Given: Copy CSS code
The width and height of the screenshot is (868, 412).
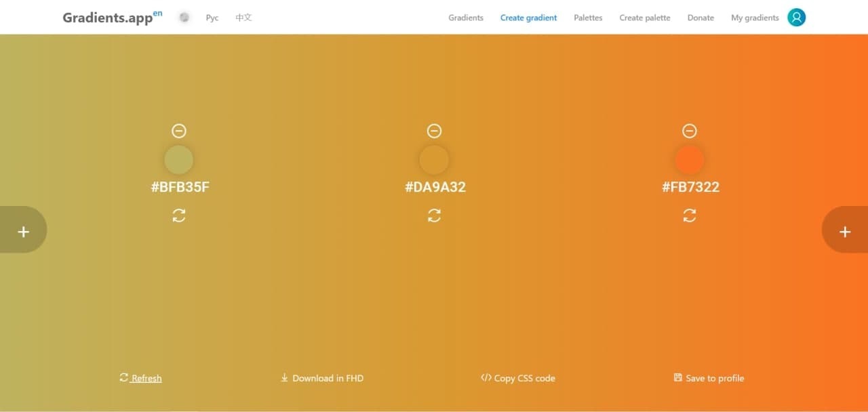Looking at the screenshot, I should pos(517,378).
